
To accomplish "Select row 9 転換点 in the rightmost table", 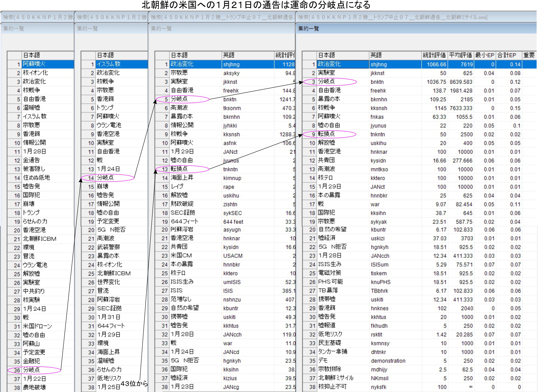I will point(326,134).
